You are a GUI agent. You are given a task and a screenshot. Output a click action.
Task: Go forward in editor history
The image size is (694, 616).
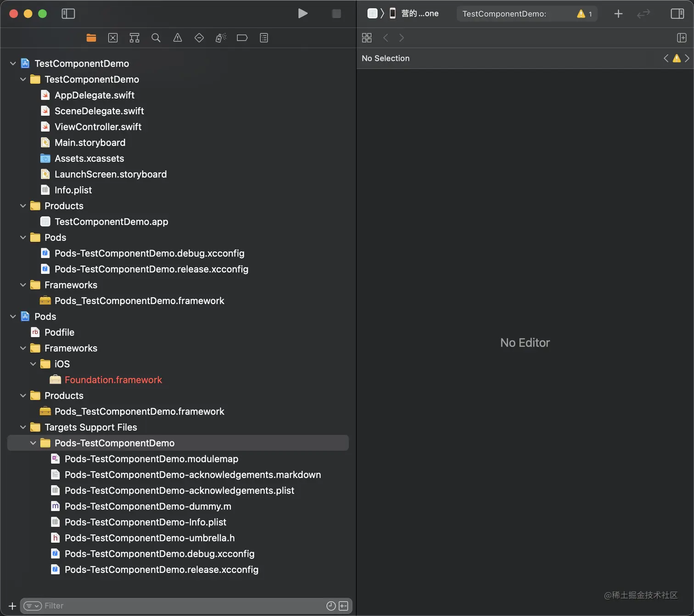click(402, 38)
